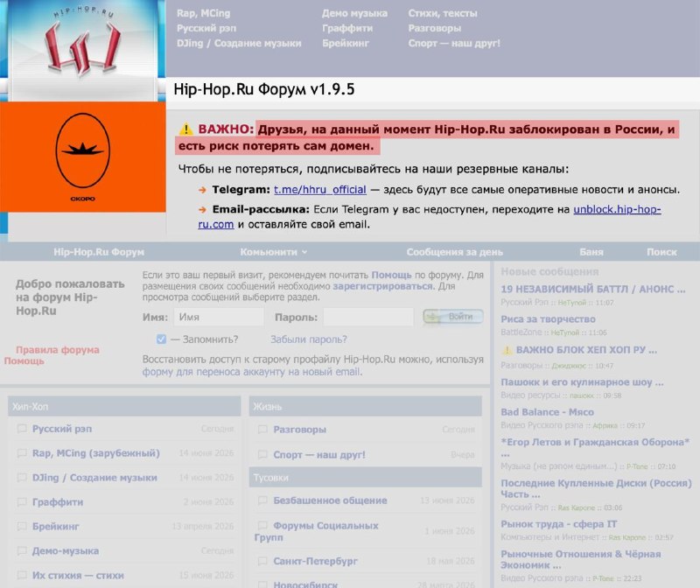Follow the unblock.hip-hop-ru.com link
This screenshot has width=700, height=588.
(x=617, y=209)
